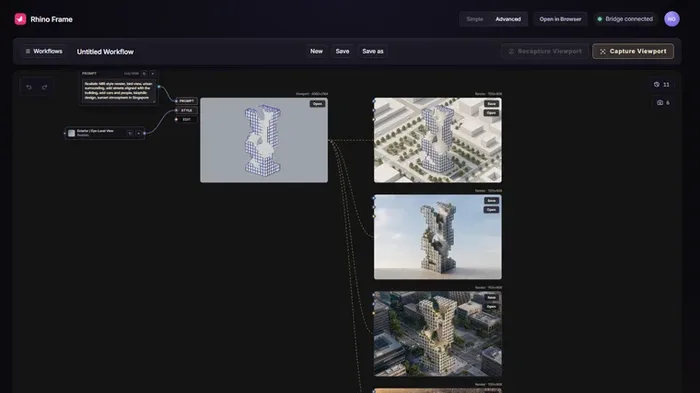Click New workflow button
Viewport: 700px width, 393px height.
[x=317, y=51]
